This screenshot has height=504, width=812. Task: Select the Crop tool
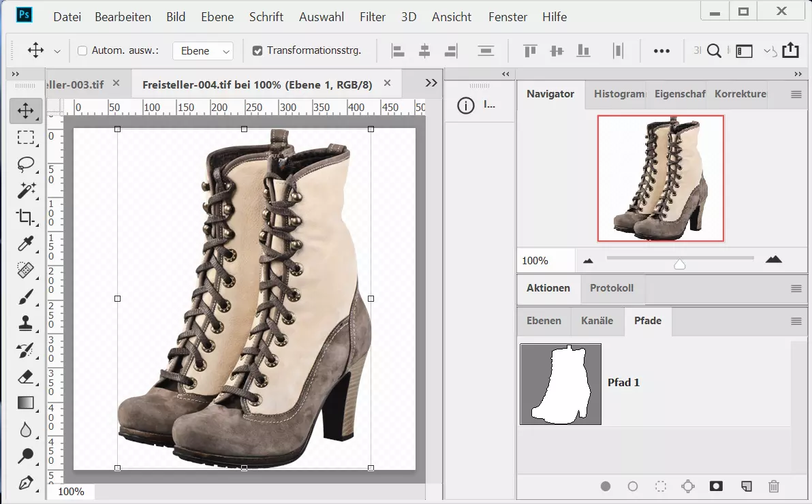point(25,217)
